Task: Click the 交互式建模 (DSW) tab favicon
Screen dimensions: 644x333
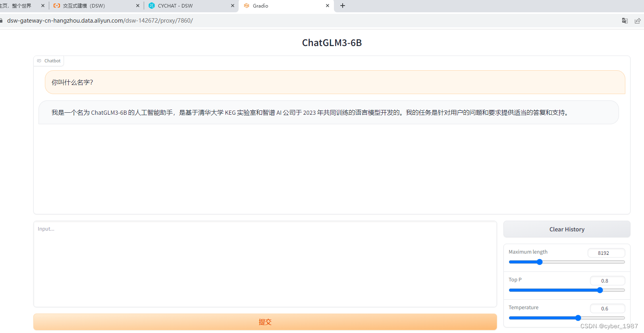Action: [57, 6]
